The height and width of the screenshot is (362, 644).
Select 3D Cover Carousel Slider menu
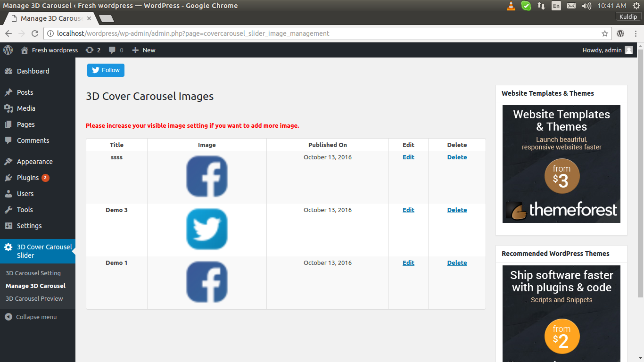[38, 251]
